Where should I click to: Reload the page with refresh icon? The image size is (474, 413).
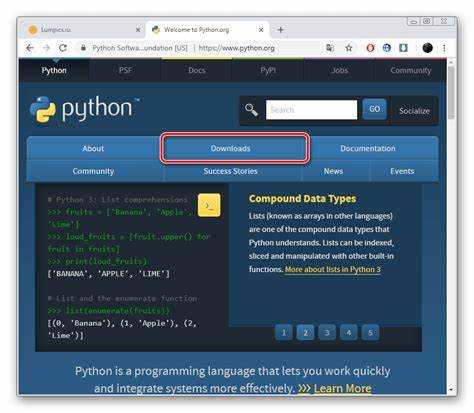point(63,48)
